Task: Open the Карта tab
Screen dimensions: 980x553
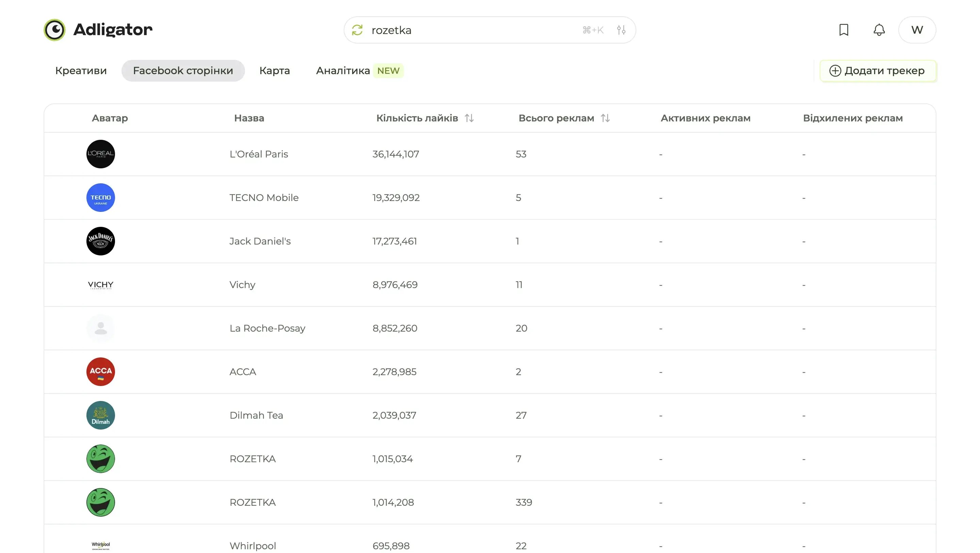Action: 275,71
